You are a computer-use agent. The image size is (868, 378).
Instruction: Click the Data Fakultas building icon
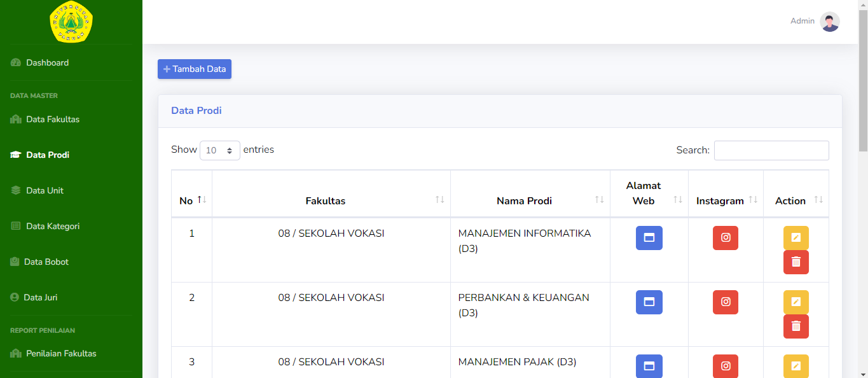coord(15,119)
